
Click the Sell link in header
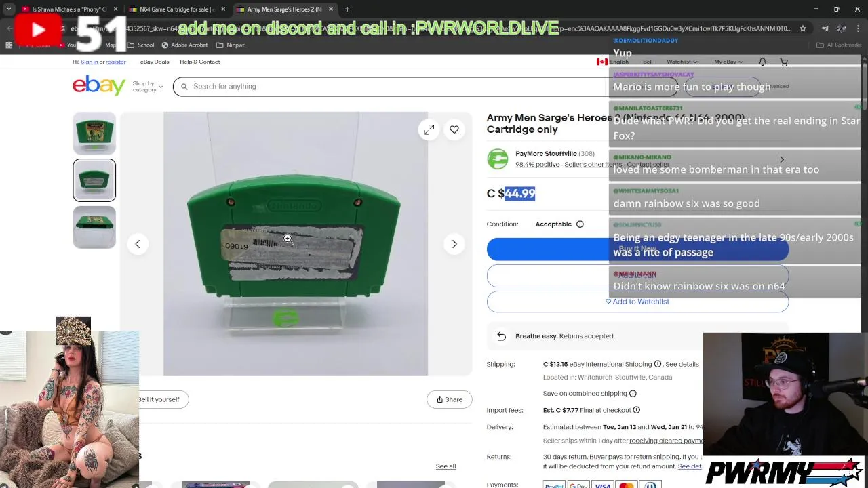coord(648,62)
